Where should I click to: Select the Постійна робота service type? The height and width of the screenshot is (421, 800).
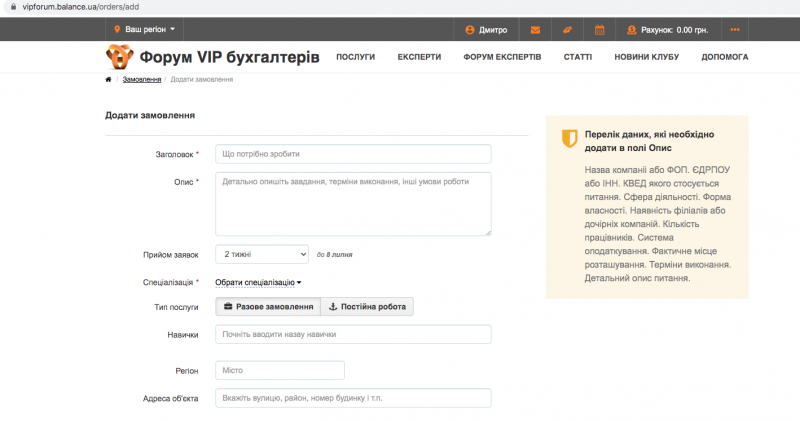pos(367,307)
